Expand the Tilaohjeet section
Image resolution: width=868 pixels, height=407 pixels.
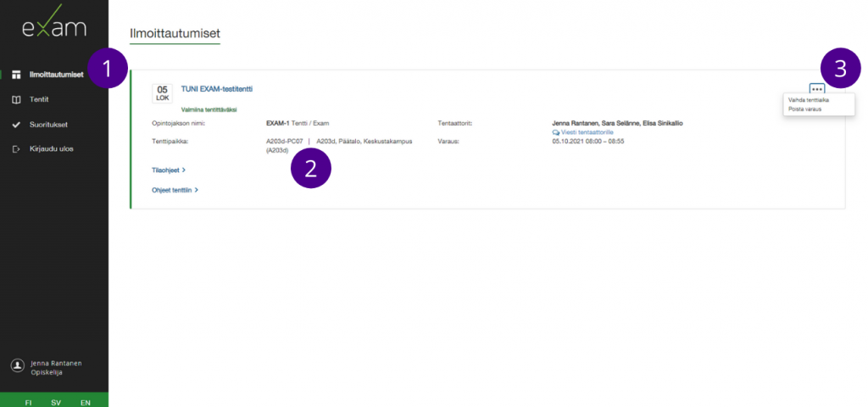point(169,170)
